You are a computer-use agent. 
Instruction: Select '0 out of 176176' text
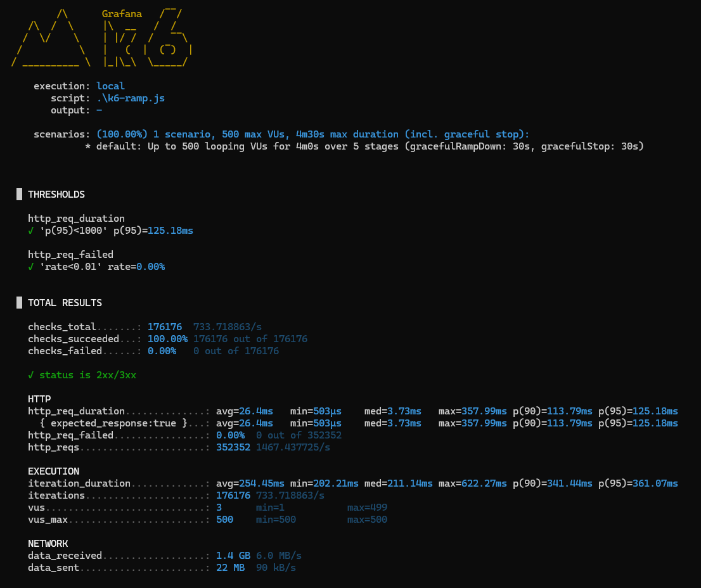click(x=236, y=351)
